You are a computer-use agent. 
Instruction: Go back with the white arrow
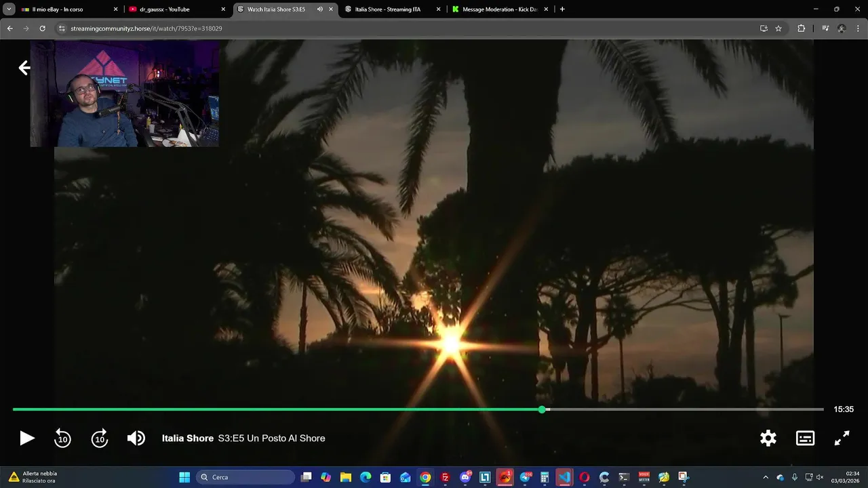pyautogui.click(x=24, y=68)
